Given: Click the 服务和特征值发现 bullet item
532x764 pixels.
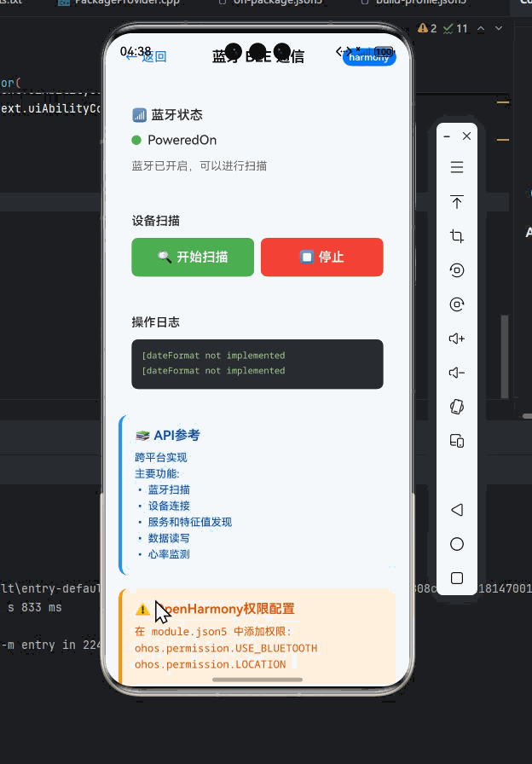Looking at the screenshot, I should (190, 522).
